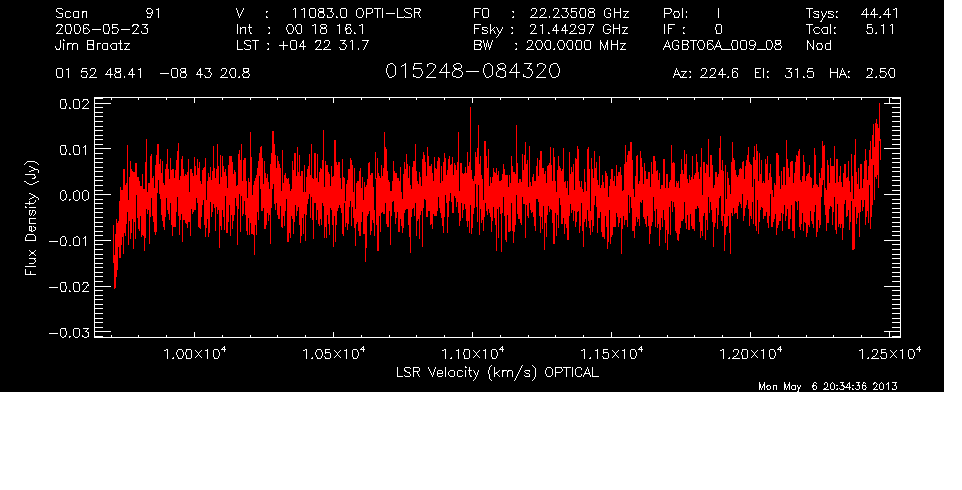
Task: Click the plot title 015248-084320
Action: coord(473,73)
